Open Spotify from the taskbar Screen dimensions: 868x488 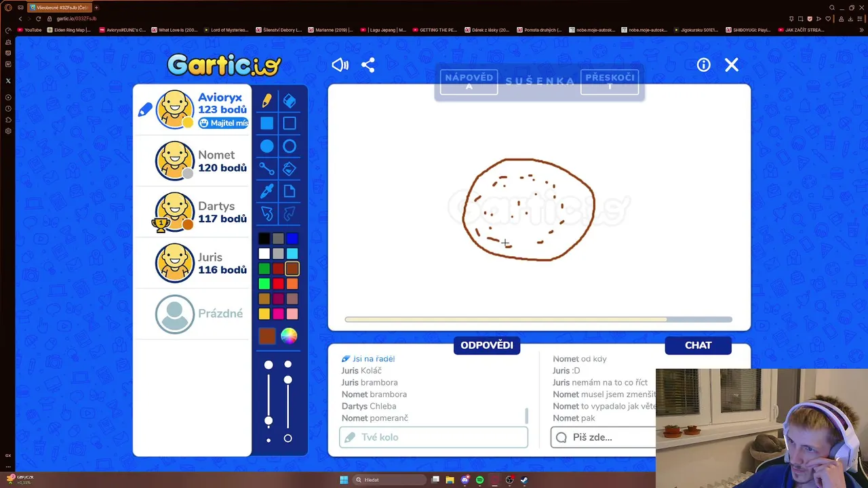point(479,480)
